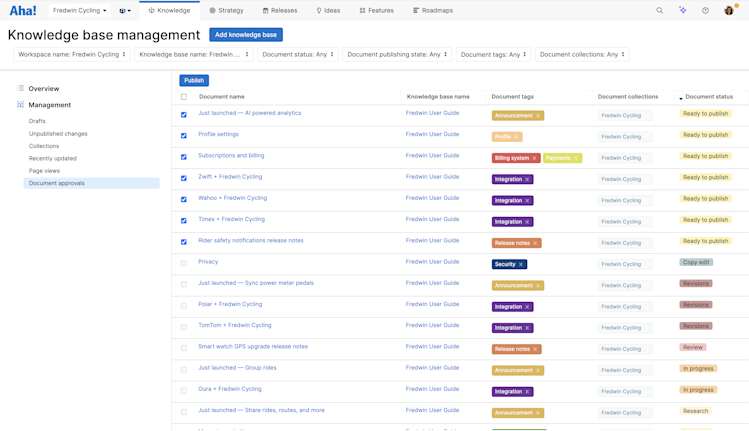
Task: Remove Integration tag on TomTom row
Action: point(527,328)
